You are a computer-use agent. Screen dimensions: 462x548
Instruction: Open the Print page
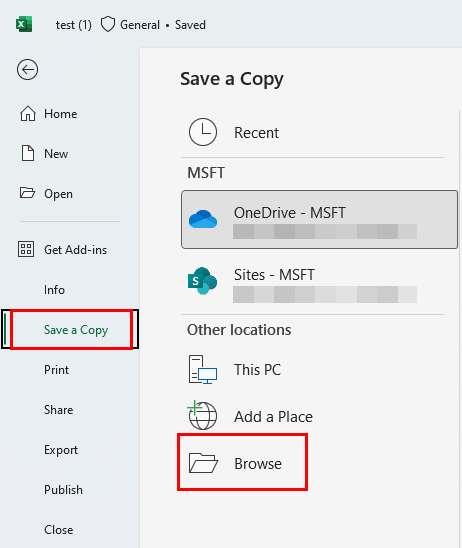pyautogui.click(x=56, y=370)
